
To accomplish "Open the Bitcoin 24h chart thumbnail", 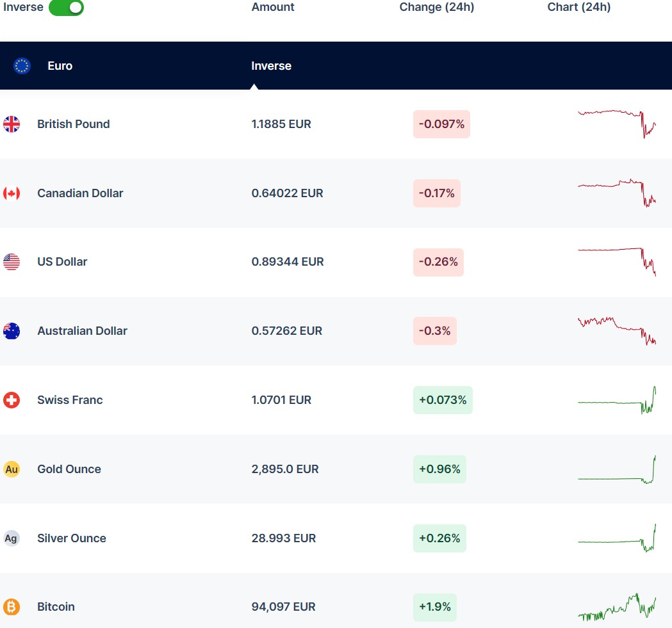I will point(616,607).
